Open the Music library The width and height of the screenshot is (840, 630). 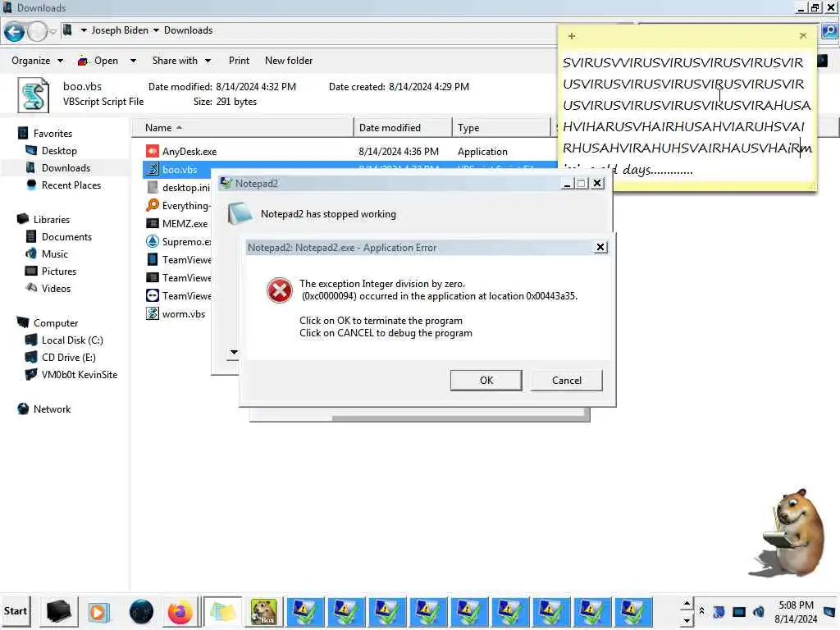click(x=55, y=254)
